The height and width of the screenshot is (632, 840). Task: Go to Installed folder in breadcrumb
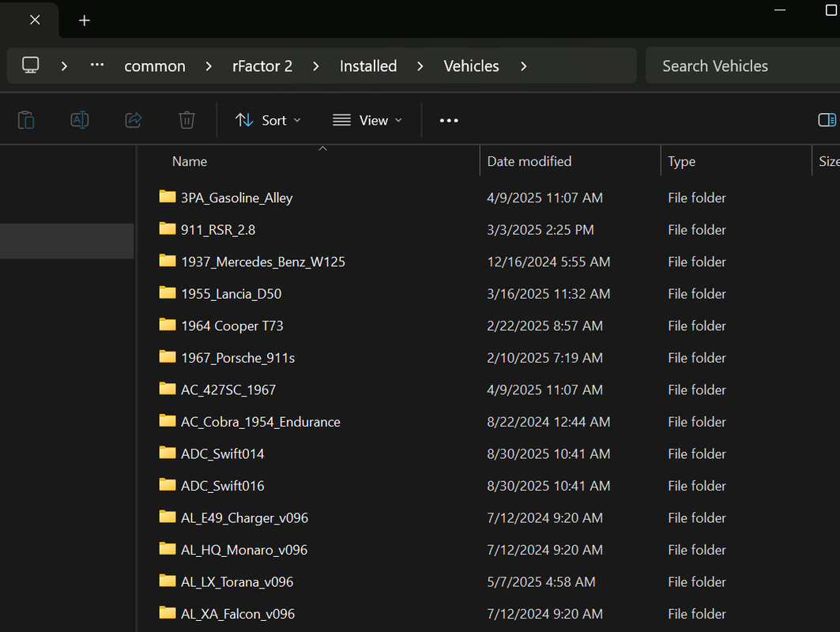368,66
